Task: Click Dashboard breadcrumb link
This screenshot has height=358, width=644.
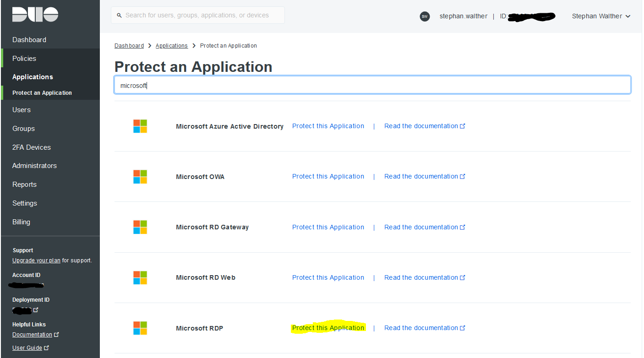Action: pyautogui.click(x=129, y=46)
